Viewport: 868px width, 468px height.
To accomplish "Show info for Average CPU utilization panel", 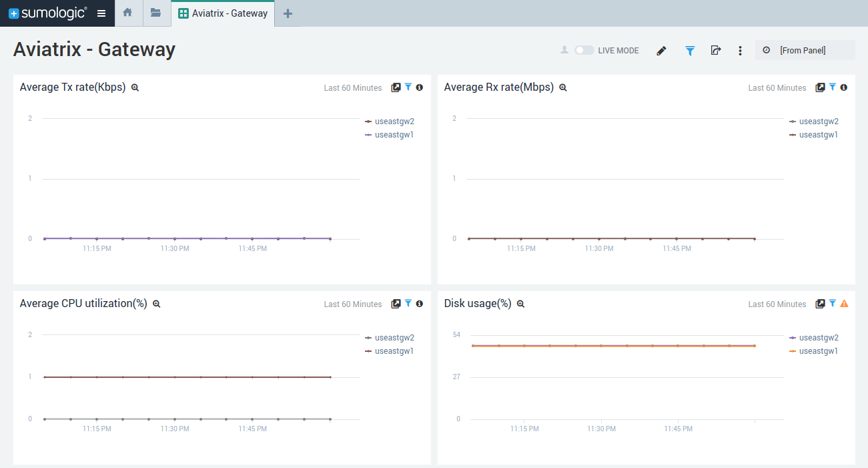I will click(420, 304).
